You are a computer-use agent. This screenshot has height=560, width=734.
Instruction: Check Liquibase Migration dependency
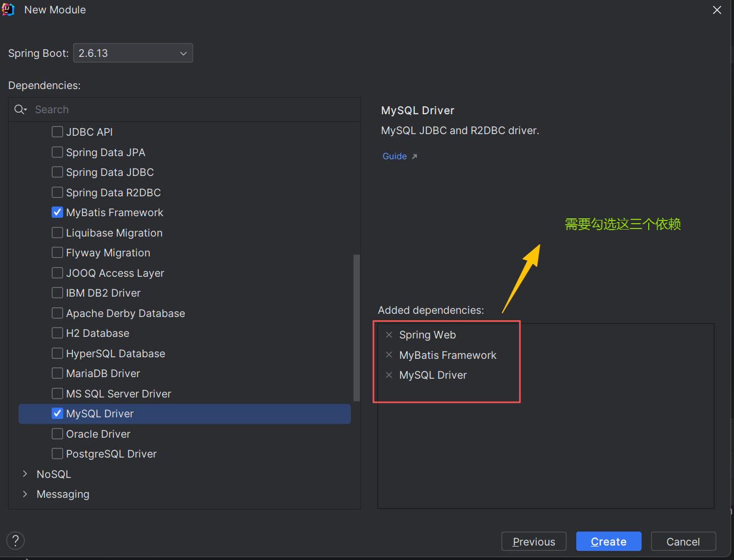tap(57, 233)
